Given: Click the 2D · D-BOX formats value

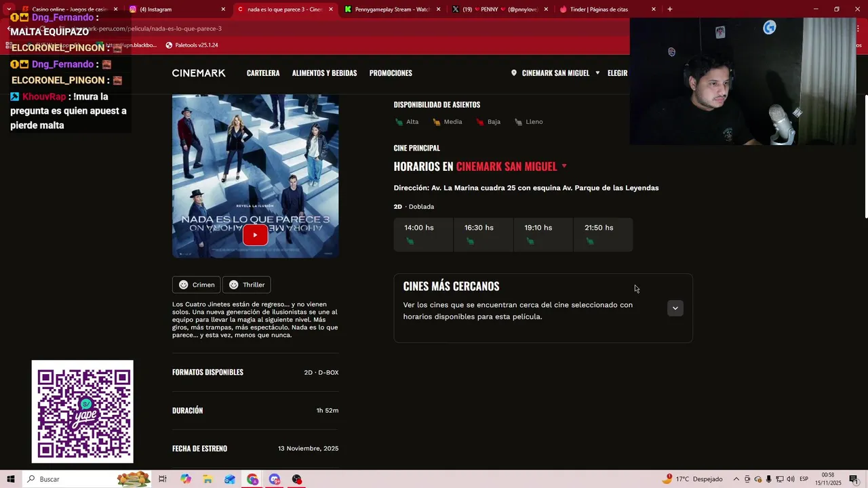Looking at the screenshot, I should point(321,373).
